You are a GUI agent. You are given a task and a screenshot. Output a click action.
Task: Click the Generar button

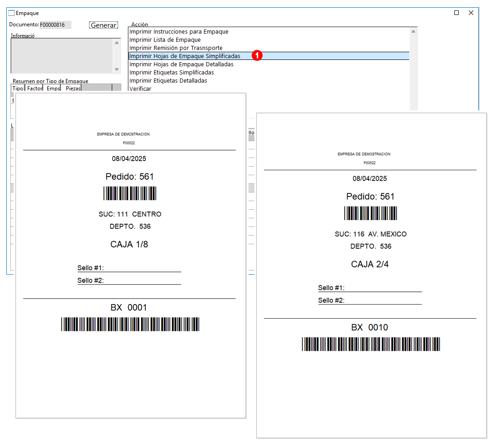[103, 25]
